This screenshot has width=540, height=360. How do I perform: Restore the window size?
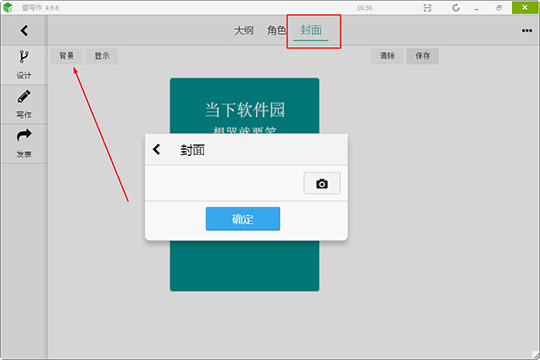point(499,8)
